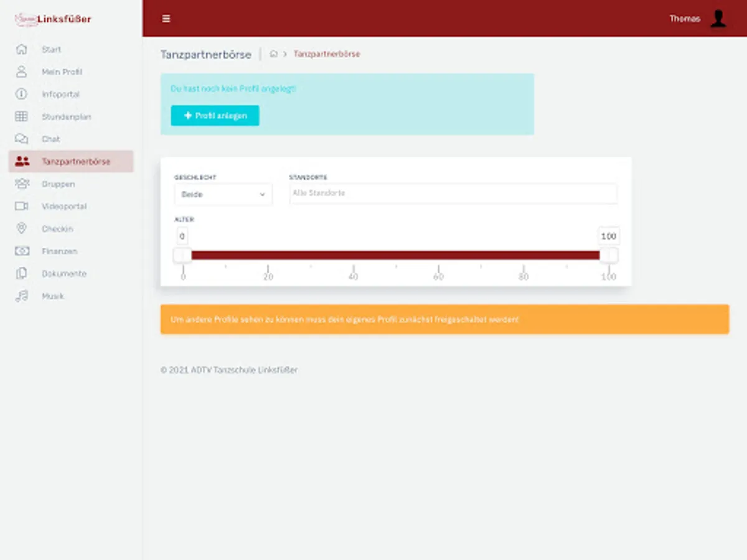Click the Chat label in sidebar

[51, 139]
